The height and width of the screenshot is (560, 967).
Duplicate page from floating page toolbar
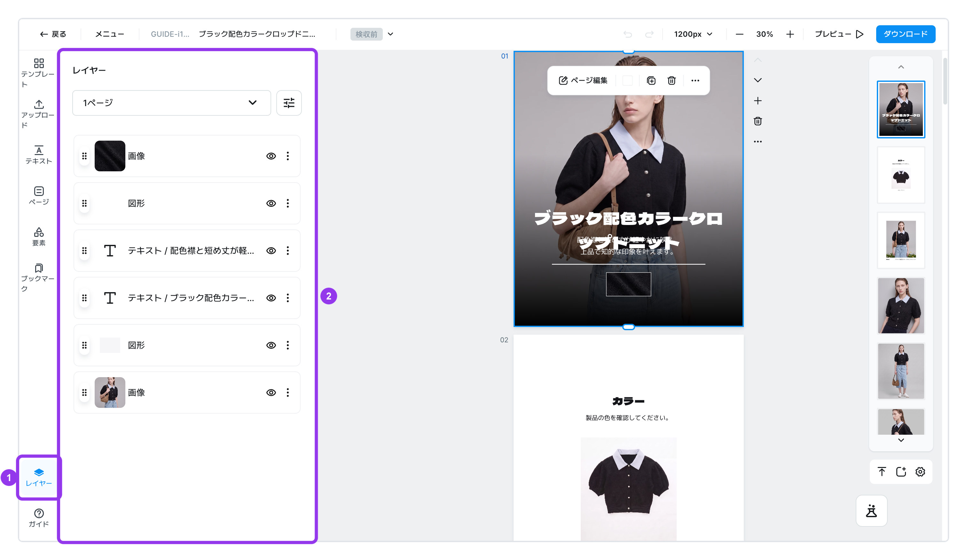pos(651,81)
